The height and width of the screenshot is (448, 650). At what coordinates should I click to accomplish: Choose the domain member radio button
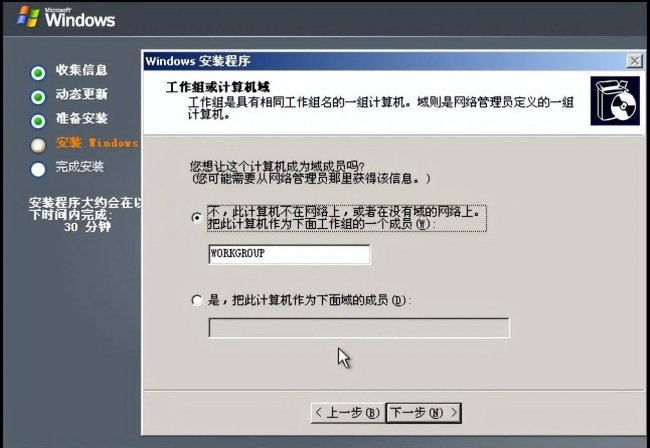click(197, 300)
